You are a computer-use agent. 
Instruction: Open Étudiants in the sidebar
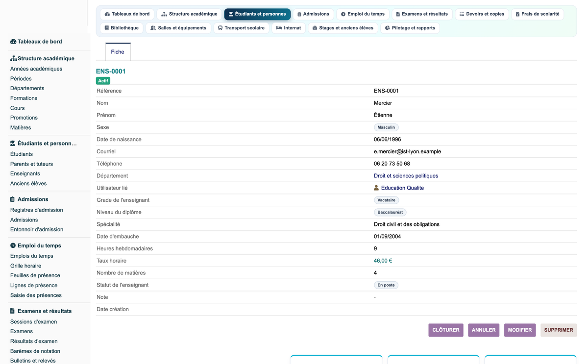[22, 154]
